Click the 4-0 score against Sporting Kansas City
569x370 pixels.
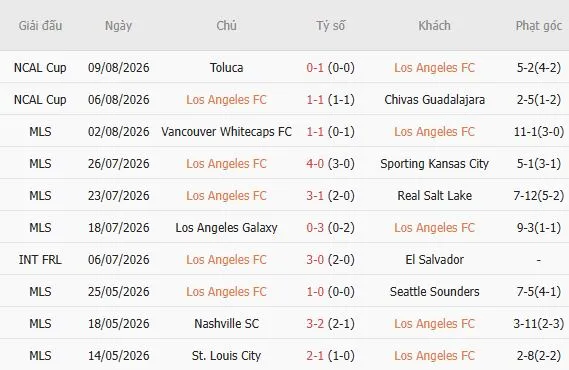click(x=315, y=164)
